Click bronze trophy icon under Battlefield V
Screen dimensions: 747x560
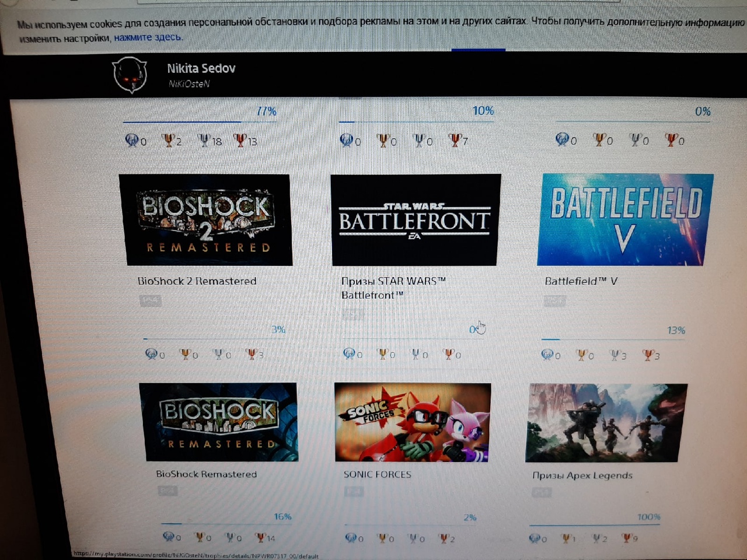[x=648, y=355]
